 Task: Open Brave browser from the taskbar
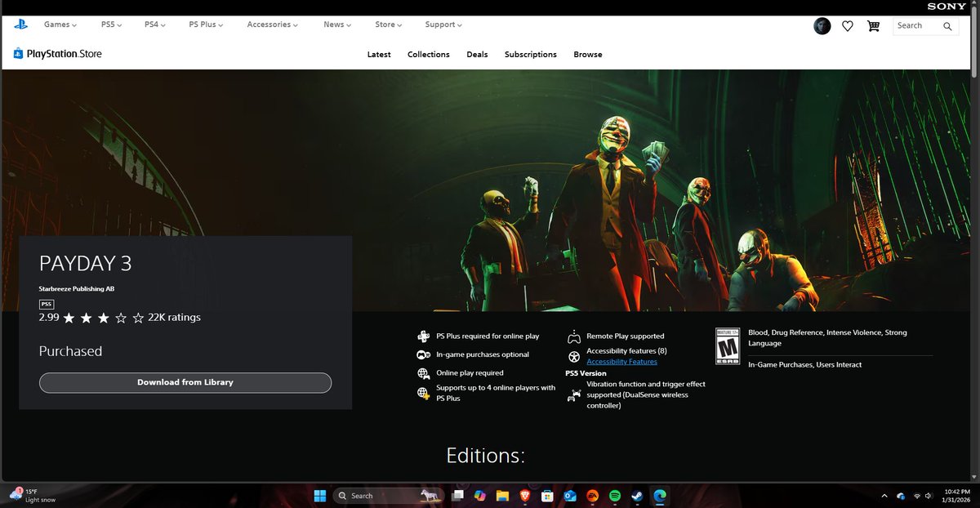[525, 495]
